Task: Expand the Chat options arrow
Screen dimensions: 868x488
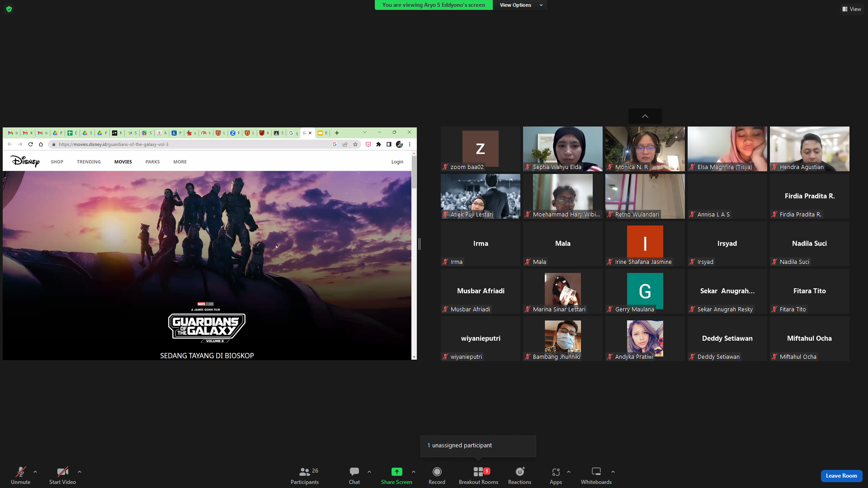Action: point(369,472)
